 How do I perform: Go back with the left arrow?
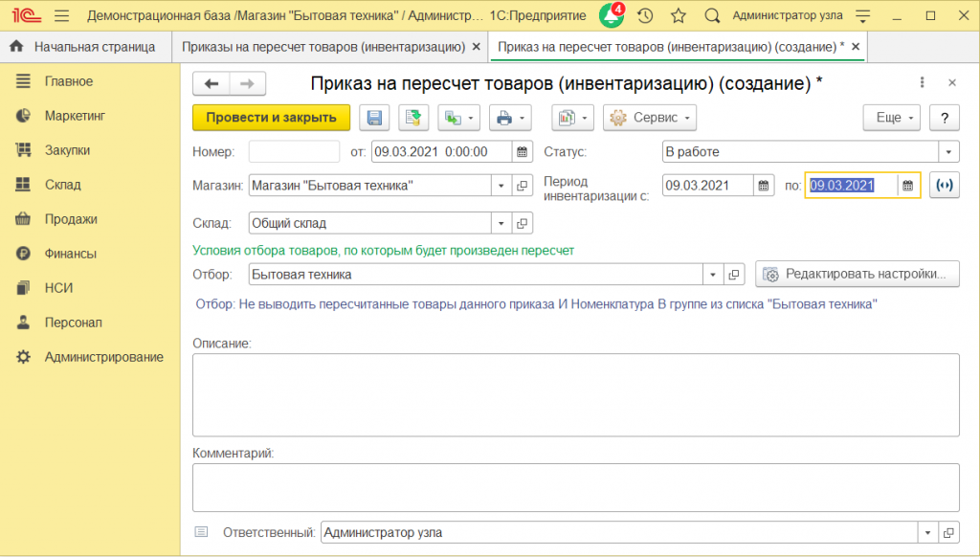[212, 84]
